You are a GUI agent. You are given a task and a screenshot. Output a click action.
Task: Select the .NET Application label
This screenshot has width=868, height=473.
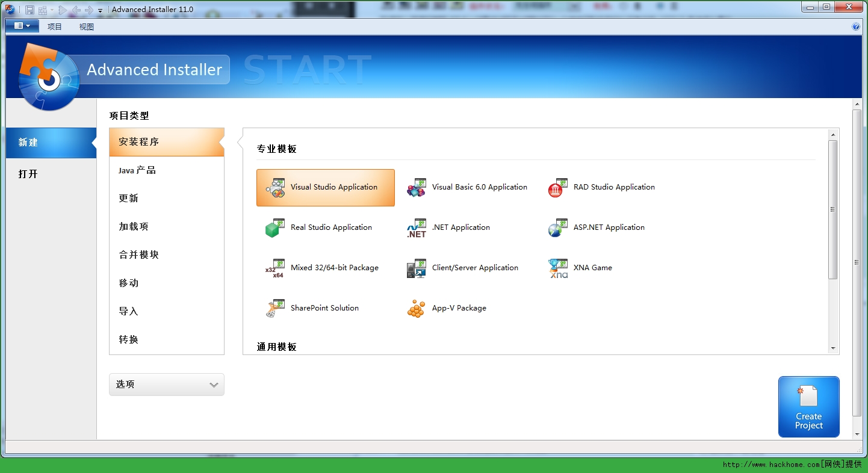[461, 227]
